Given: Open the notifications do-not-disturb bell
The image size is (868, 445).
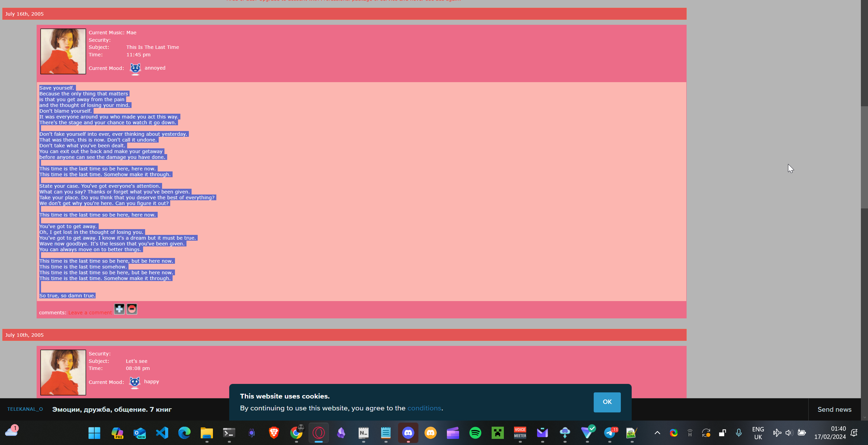Looking at the screenshot, I should click(854, 433).
